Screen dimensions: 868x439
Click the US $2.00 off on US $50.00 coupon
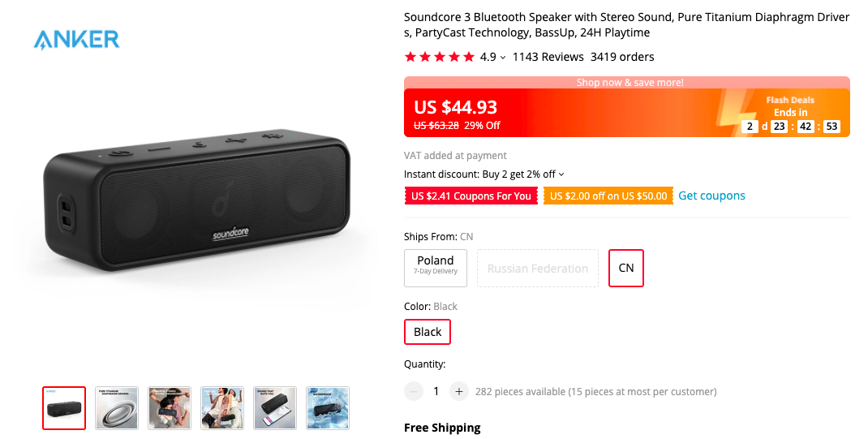coord(608,196)
